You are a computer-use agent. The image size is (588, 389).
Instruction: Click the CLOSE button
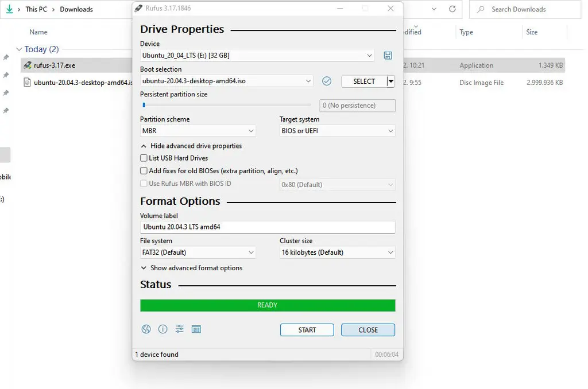click(x=368, y=330)
